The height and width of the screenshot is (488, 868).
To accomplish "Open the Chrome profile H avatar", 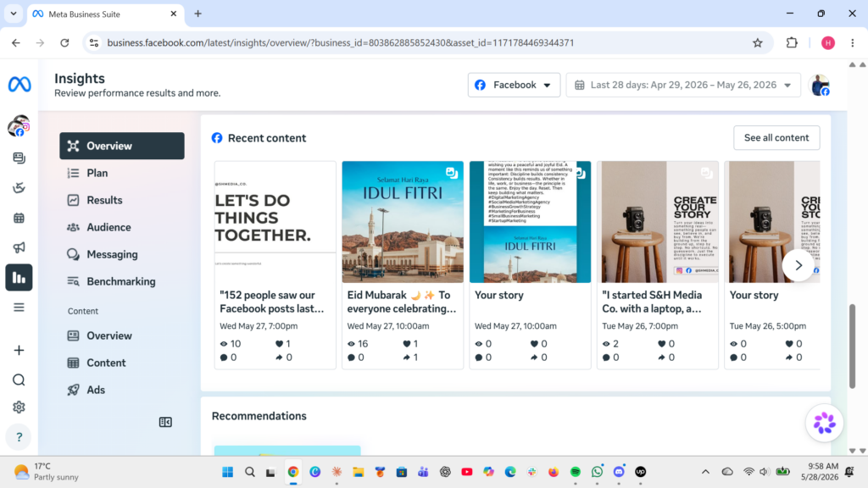I will click(827, 42).
